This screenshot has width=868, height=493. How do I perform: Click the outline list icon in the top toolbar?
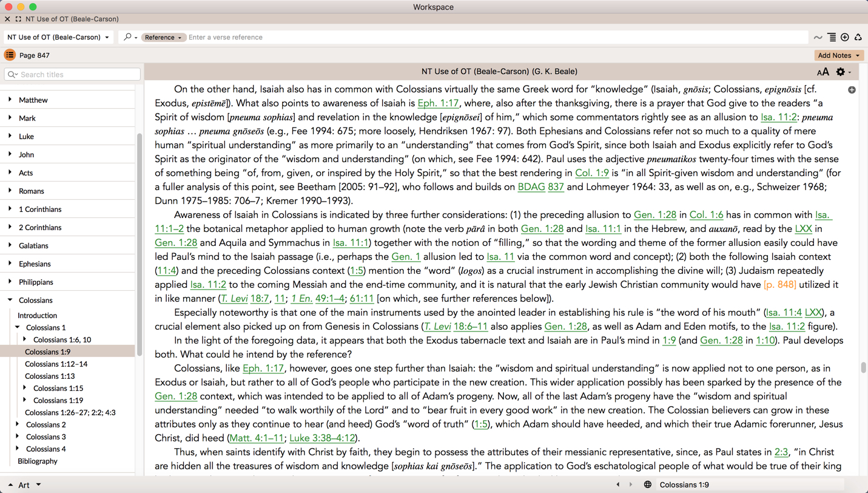coord(832,37)
